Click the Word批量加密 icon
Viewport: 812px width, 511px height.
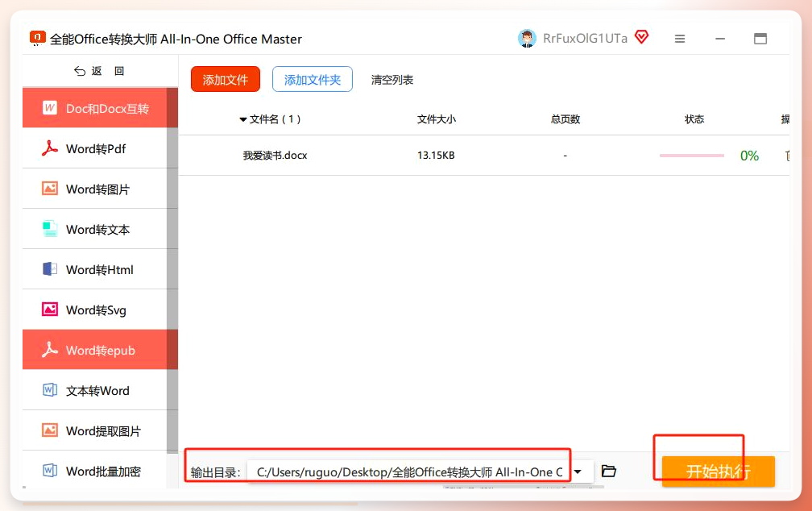click(x=50, y=471)
